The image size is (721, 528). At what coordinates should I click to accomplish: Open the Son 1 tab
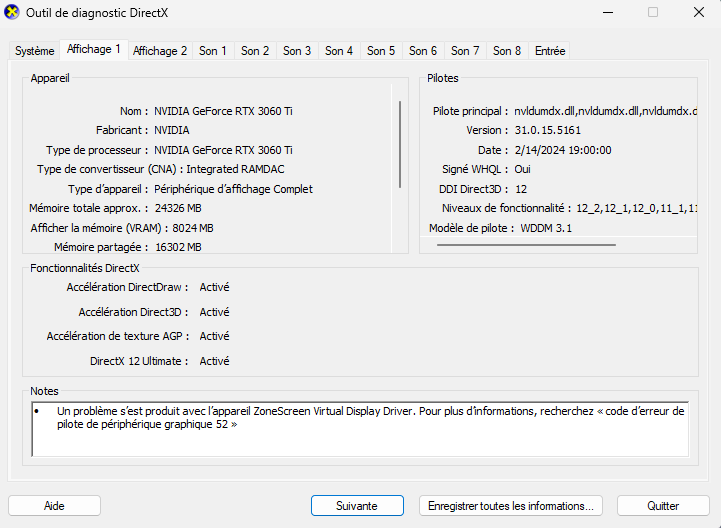(213, 51)
